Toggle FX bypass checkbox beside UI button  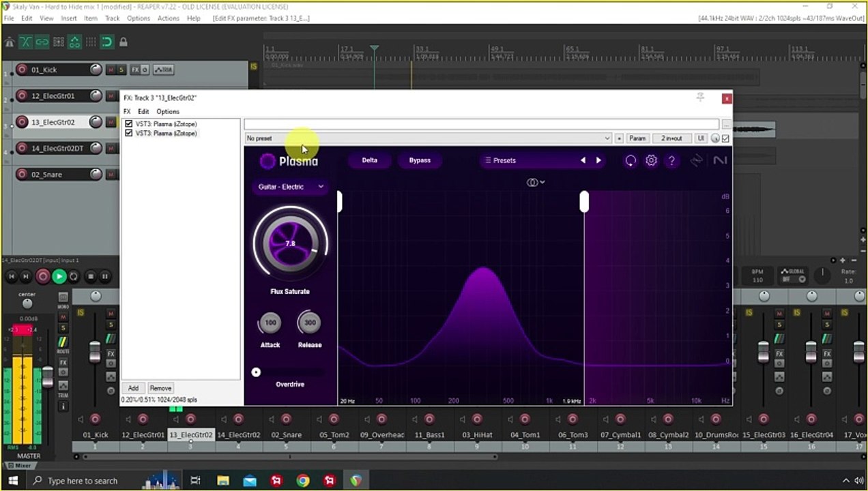tap(725, 138)
